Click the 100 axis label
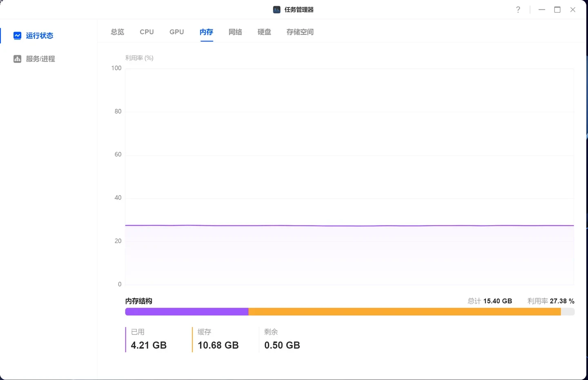588x380 pixels. click(116, 68)
